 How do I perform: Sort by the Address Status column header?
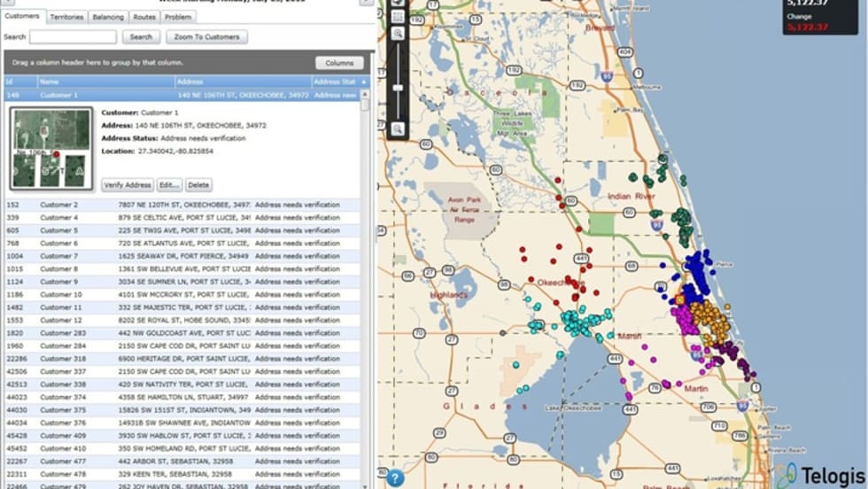pyautogui.click(x=334, y=81)
